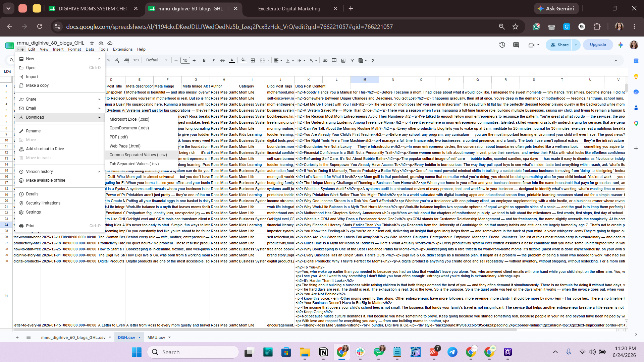Image resolution: width=644 pixels, height=362 pixels.
Task: Open font family dropdown
Action: coord(157,60)
